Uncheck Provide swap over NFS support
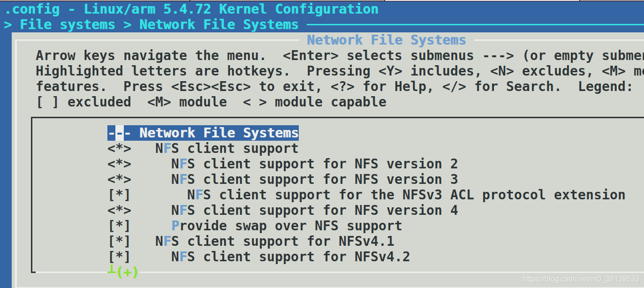The image size is (644, 288). click(119, 226)
